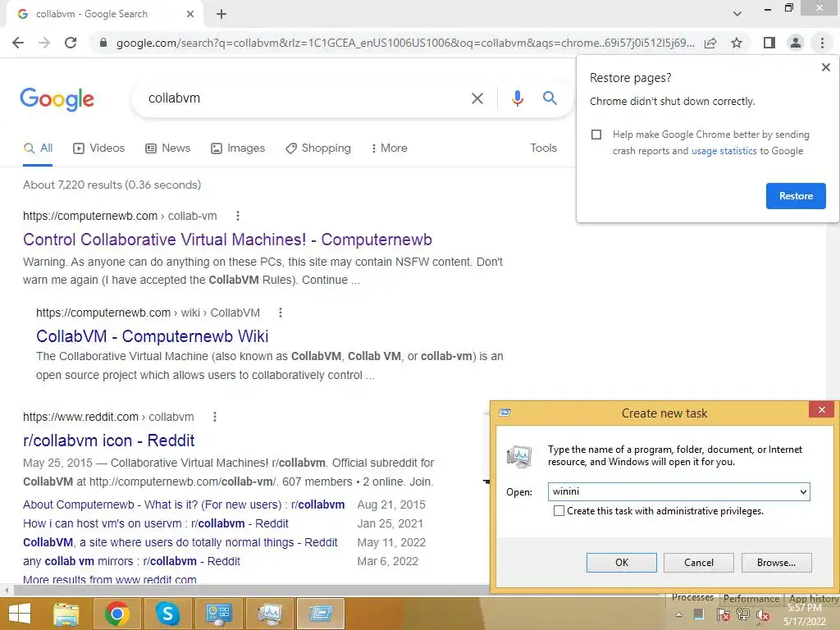Screen dimensions: 840x630
Task: Open Skype from the taskbar
Action: 167,614
